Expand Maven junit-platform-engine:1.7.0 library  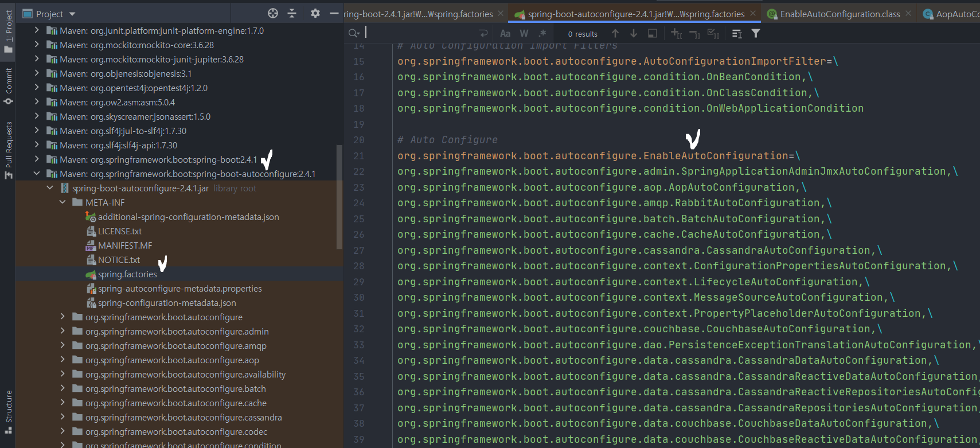click(37, 30)
